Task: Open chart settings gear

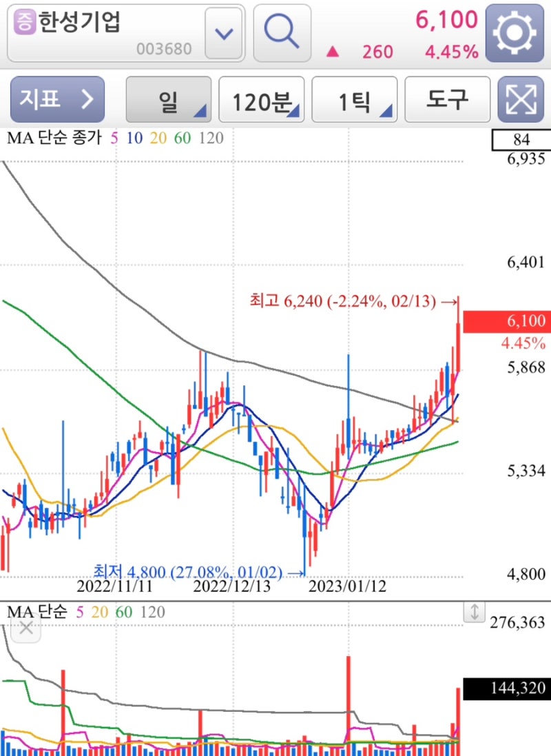Action: coord(514,33)
